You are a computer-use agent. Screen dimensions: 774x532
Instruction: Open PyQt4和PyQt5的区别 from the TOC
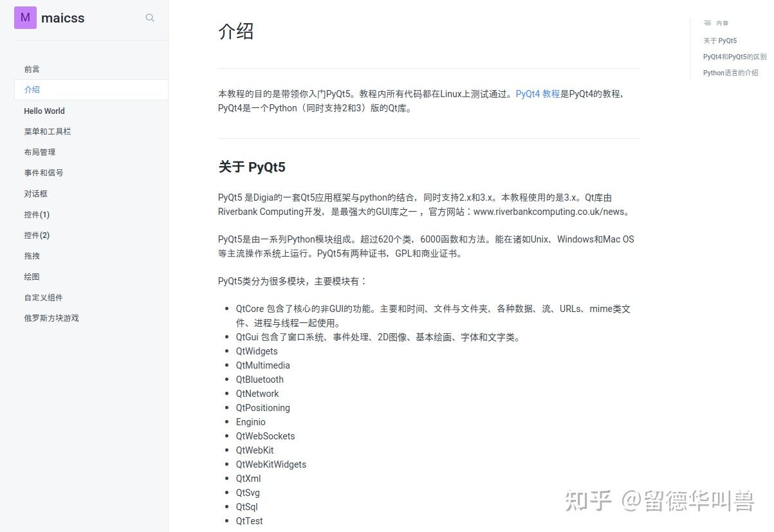pyautogui.click(x=735, y=57)
